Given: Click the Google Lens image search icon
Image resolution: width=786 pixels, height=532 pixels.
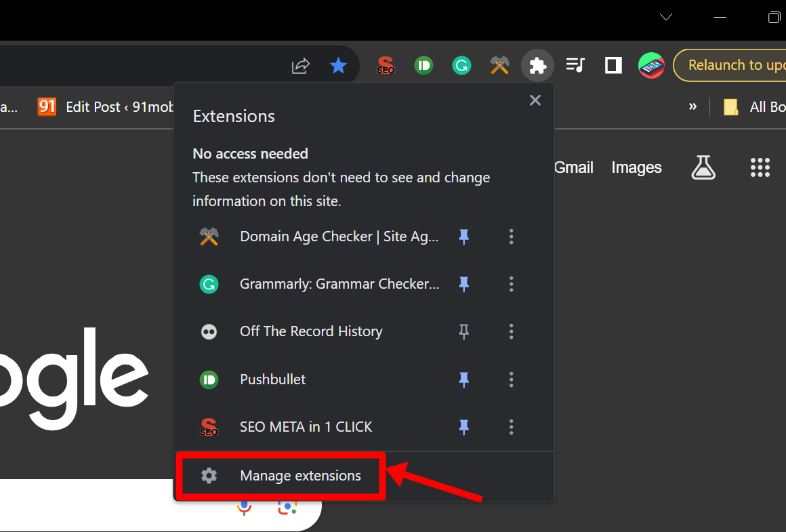Looking at the screenshot, I should click(288, 508).
